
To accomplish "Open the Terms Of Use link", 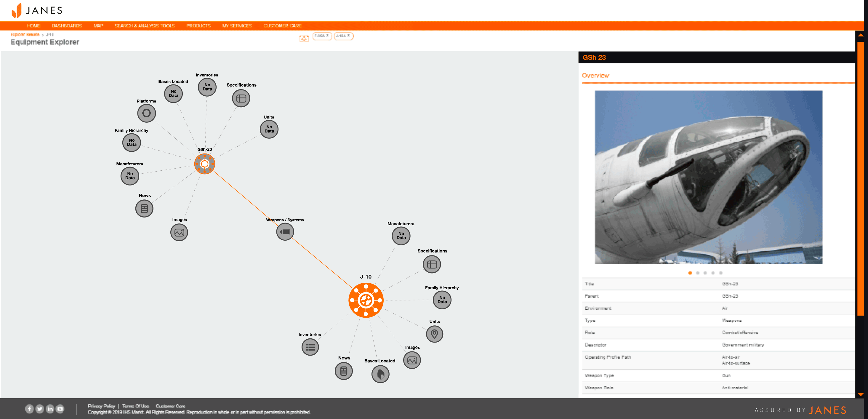I will [x=135, y=406].
